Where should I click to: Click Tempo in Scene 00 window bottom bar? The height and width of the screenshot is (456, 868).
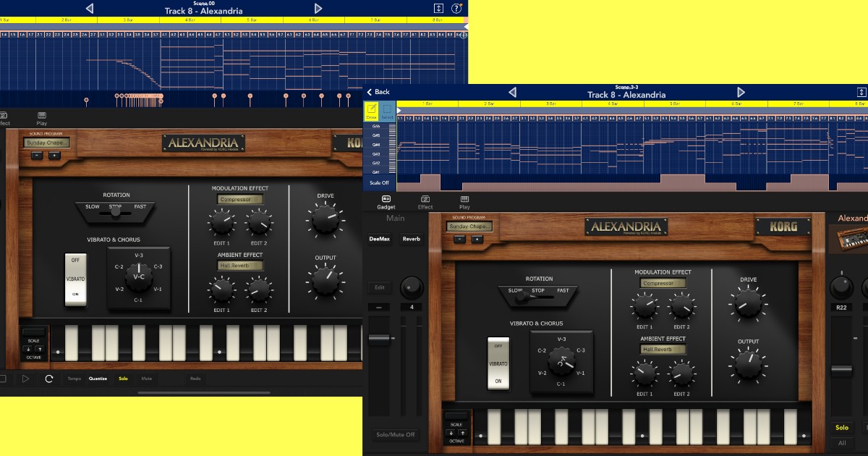pyautogui.click(x=75, y=379)
